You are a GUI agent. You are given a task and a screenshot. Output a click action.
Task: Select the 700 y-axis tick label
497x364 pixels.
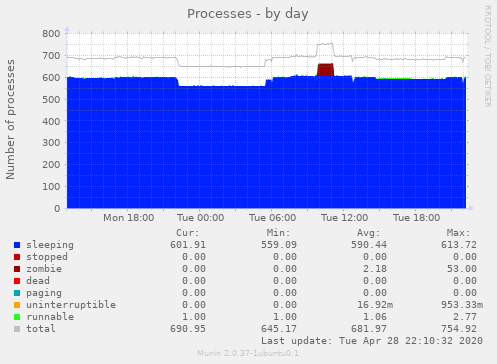tap(51, 56)
